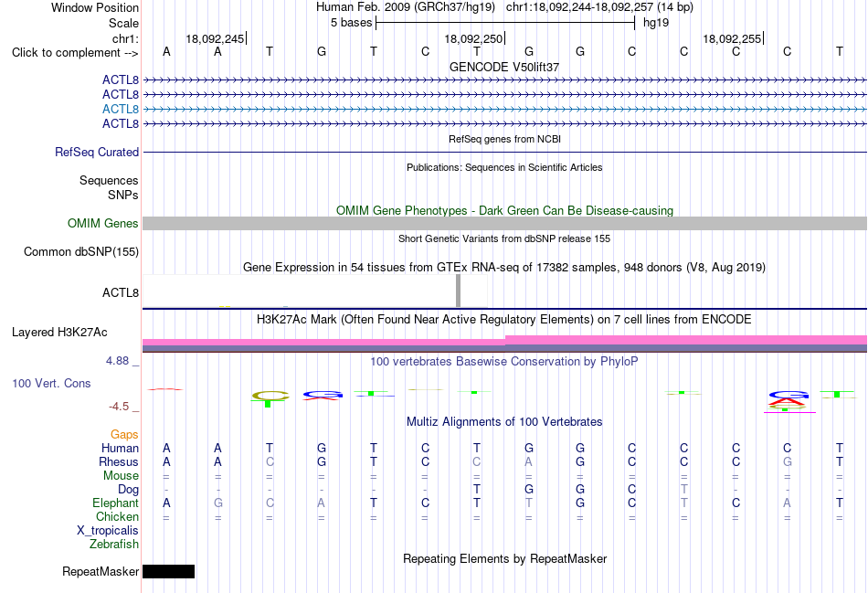This screenshot has width=868, height=593.
Task: Select the Human alignment row label
Action: point(120,448)
